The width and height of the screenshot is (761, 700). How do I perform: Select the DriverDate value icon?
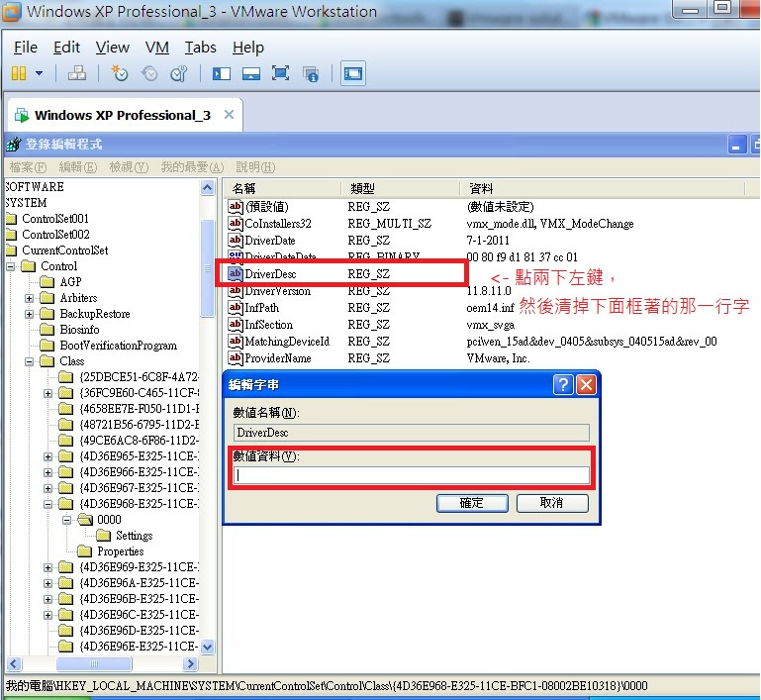235,241
